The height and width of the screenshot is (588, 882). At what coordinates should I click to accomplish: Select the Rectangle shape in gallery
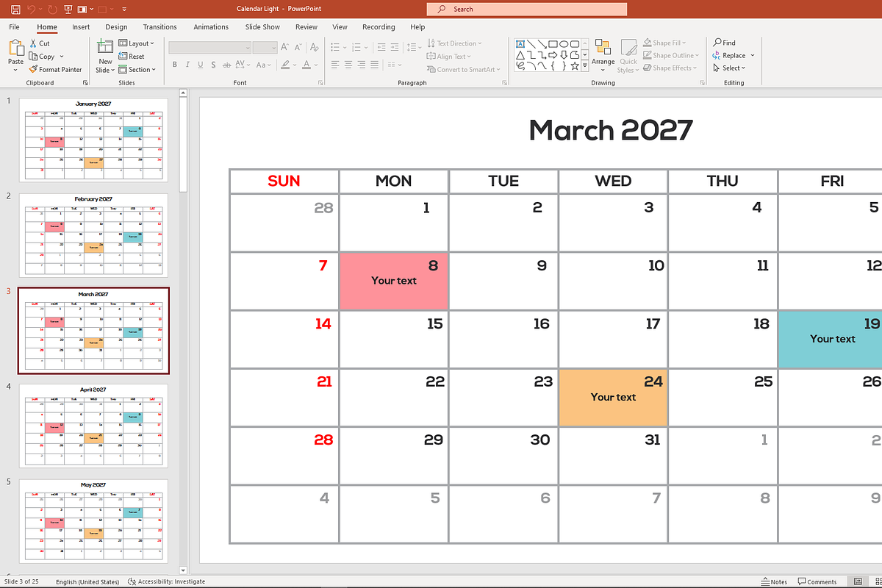point(553,44)
